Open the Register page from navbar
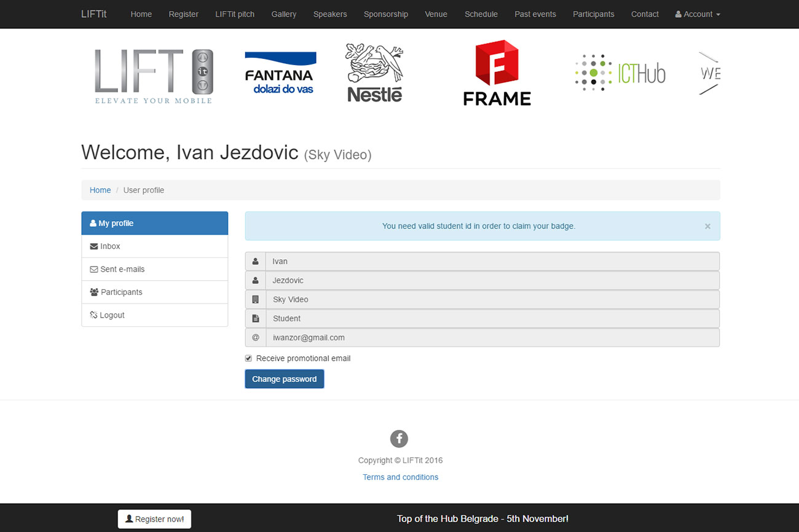Viewport: 799px width, 532px height. point(184,14)
